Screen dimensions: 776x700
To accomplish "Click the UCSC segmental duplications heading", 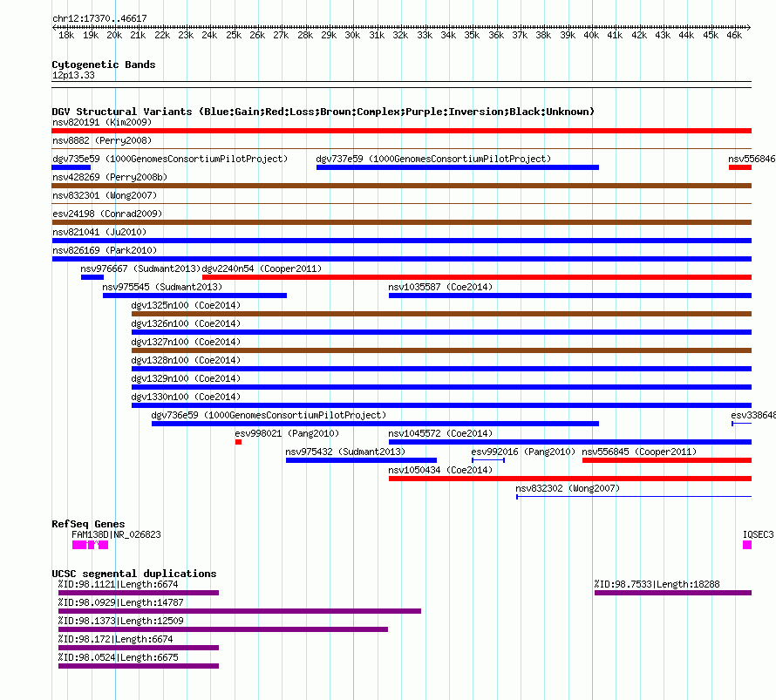I will (x=134, y=574).
